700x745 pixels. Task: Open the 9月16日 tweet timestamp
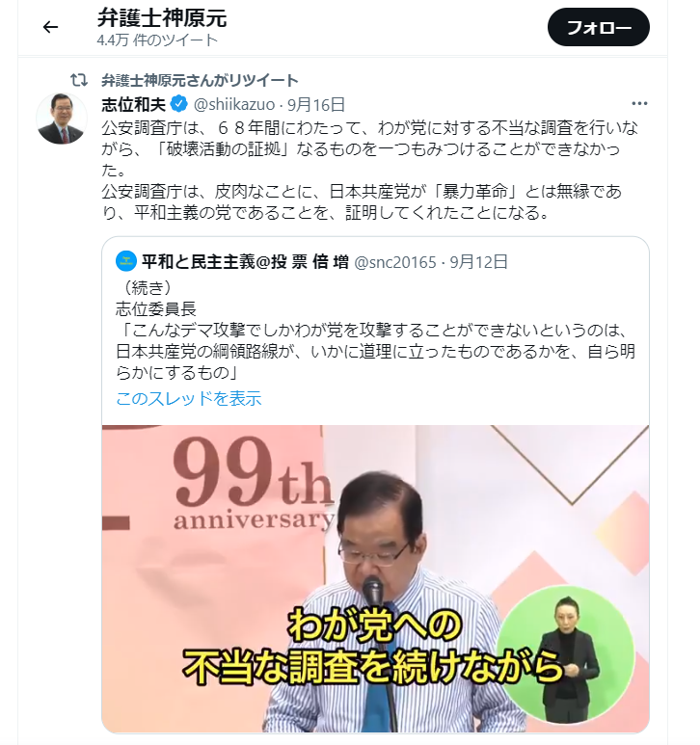tap(316, 104)
